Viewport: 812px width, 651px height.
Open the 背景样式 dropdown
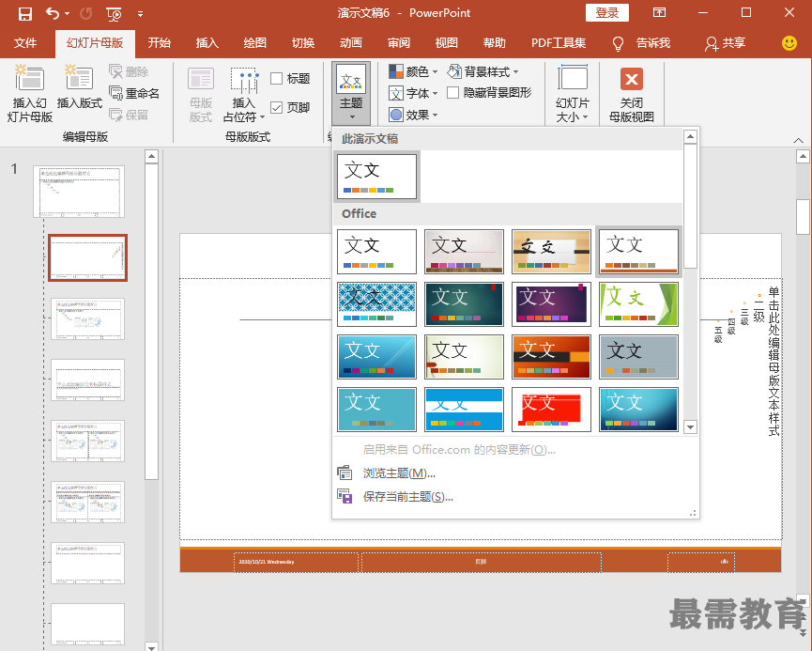click(483, 71)
